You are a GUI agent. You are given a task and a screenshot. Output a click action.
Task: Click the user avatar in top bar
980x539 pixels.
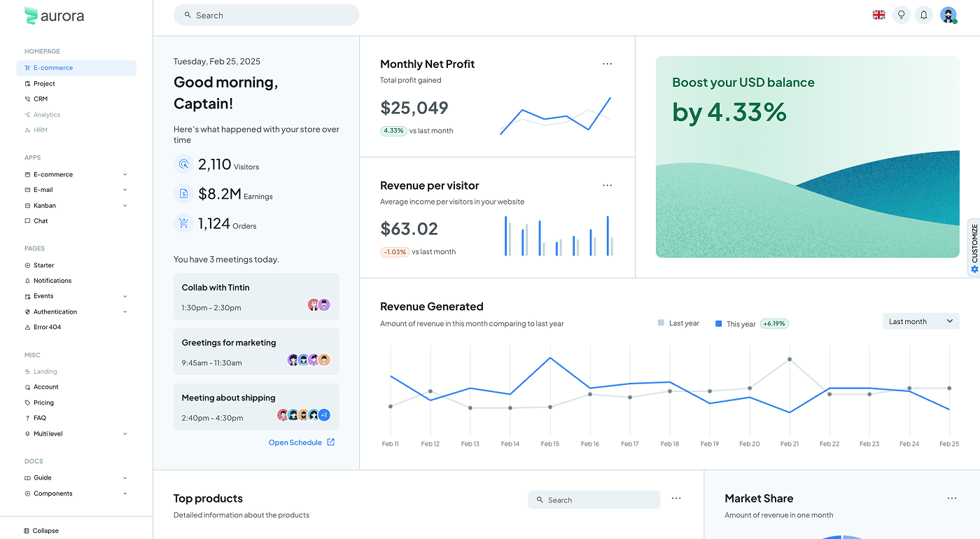tap(948, 15)
